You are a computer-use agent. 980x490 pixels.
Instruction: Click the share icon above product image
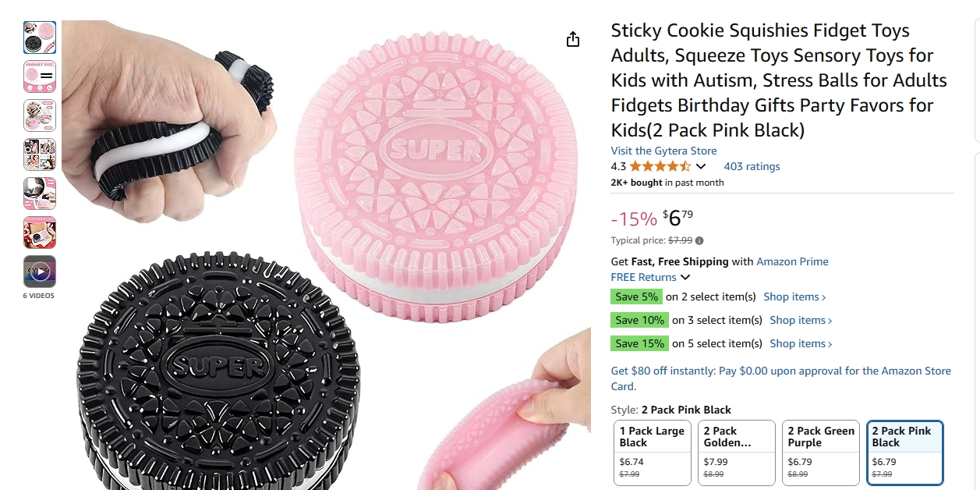pyautogui.click(x=573, y=40)
